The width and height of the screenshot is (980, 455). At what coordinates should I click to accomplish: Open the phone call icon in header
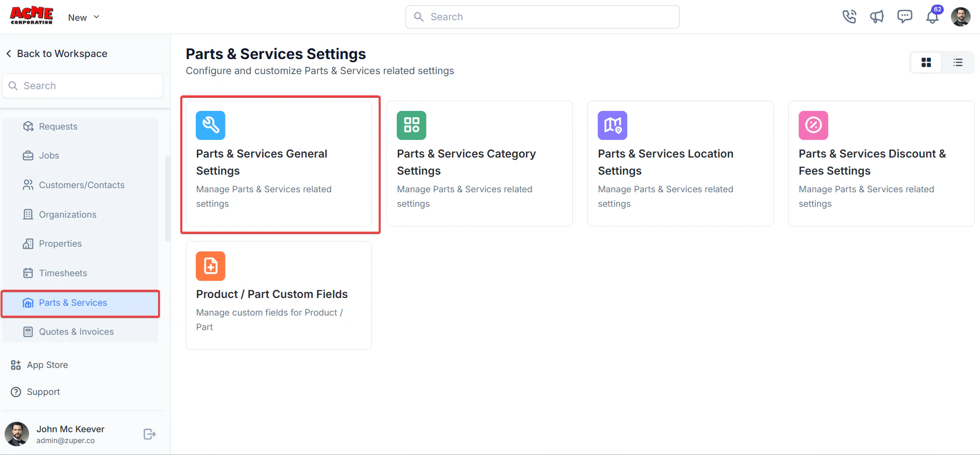click(849, 17)
